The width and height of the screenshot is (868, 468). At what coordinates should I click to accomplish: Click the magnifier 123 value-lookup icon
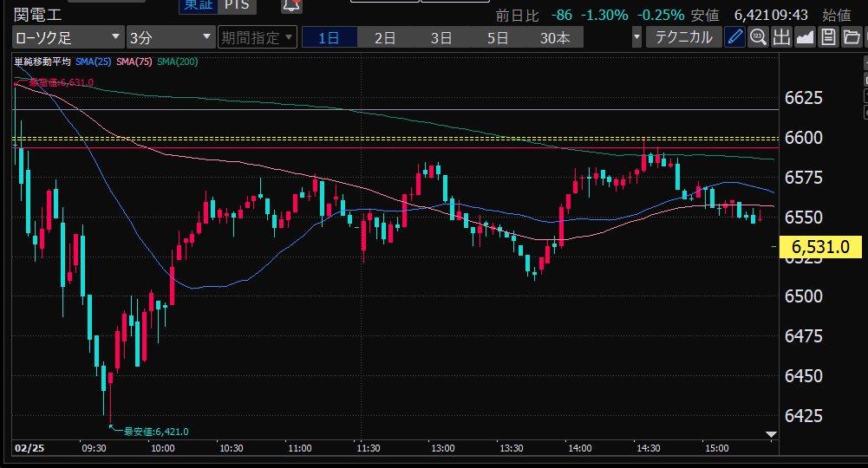pyautogui.click(x=758, y=36)
